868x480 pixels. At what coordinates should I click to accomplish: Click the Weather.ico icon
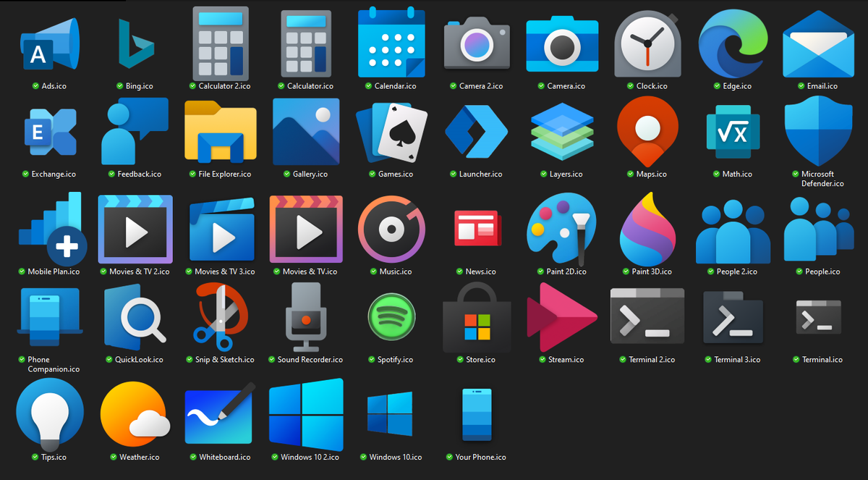point(135,414)
